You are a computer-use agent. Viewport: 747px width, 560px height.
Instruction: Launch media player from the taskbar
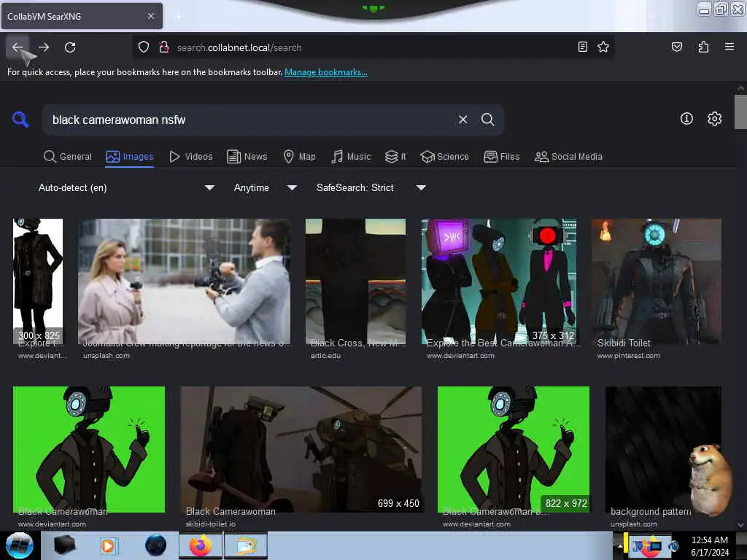point(108,545)
